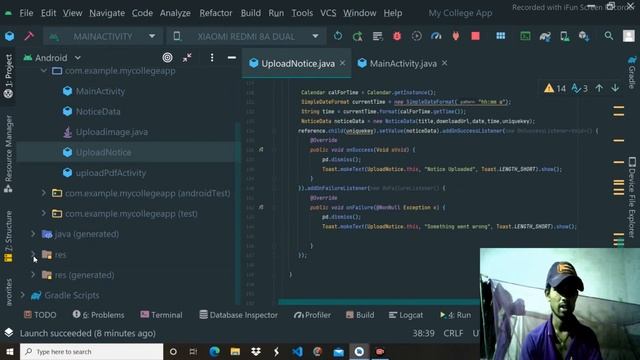
Task: Open the Tools menu
Action: tap(302, 13)
